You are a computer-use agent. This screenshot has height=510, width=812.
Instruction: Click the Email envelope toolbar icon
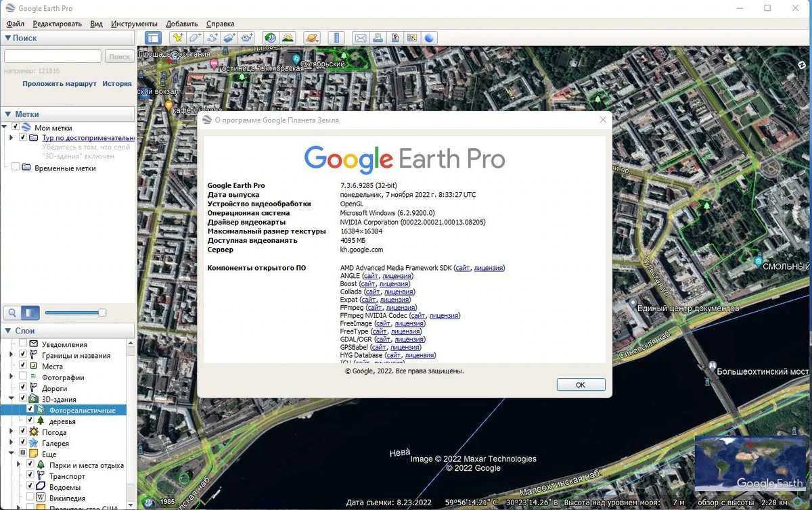click(361, 38)
